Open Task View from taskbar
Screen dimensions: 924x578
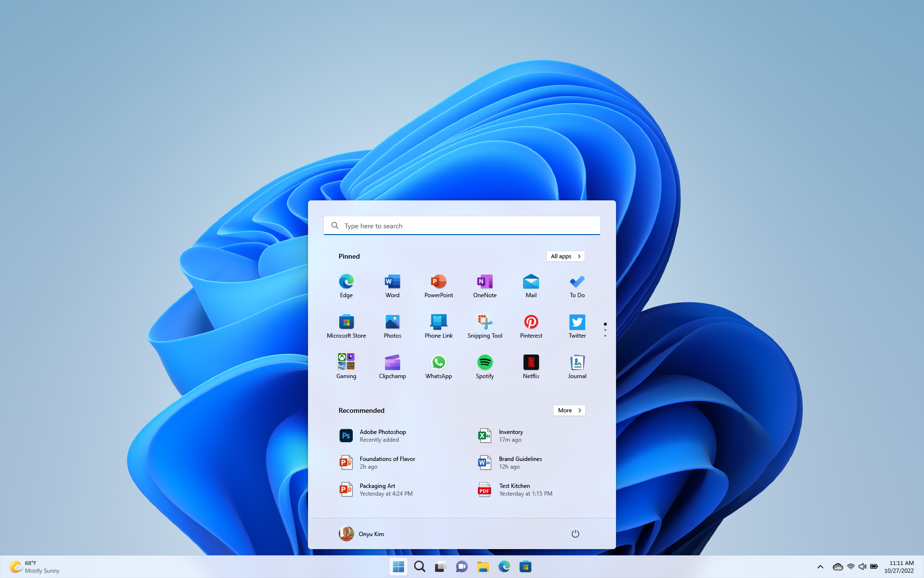point(440,566)
